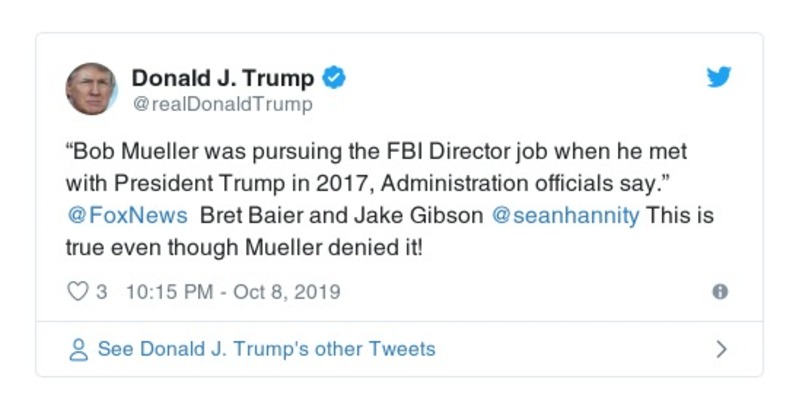Open the tweet info icon
Viewport: 799px width, 414px height.
719,292
